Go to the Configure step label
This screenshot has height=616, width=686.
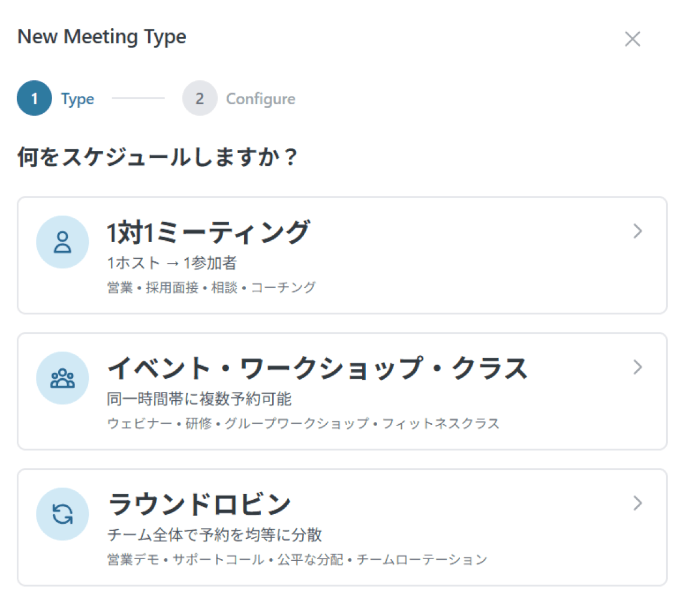click(x=260, y=99)
